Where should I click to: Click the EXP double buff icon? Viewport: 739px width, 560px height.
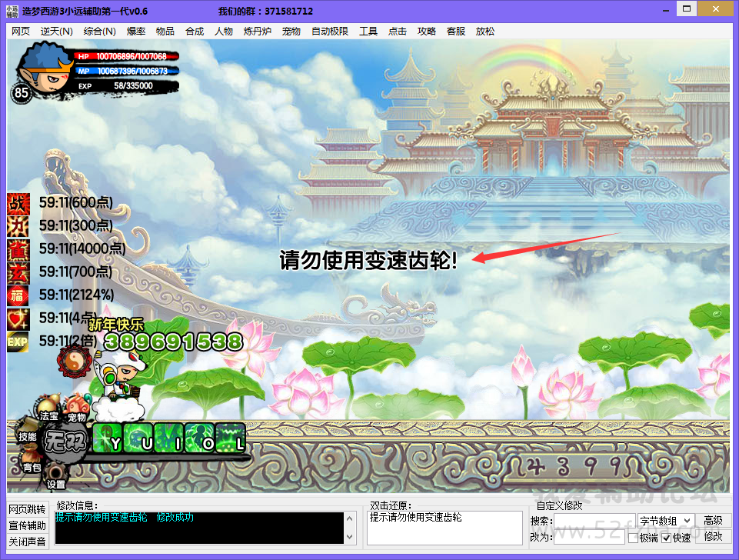18,342
